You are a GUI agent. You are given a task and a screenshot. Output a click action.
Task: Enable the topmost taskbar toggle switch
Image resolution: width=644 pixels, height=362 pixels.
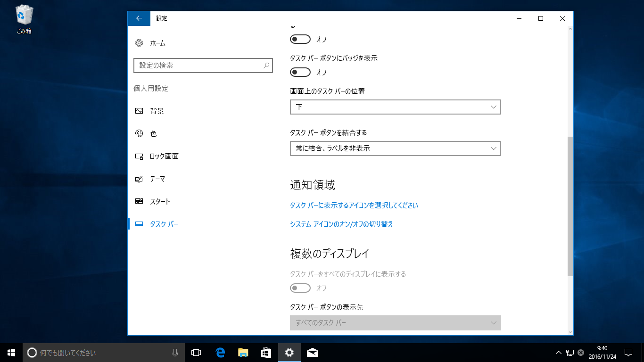(300, 39)
